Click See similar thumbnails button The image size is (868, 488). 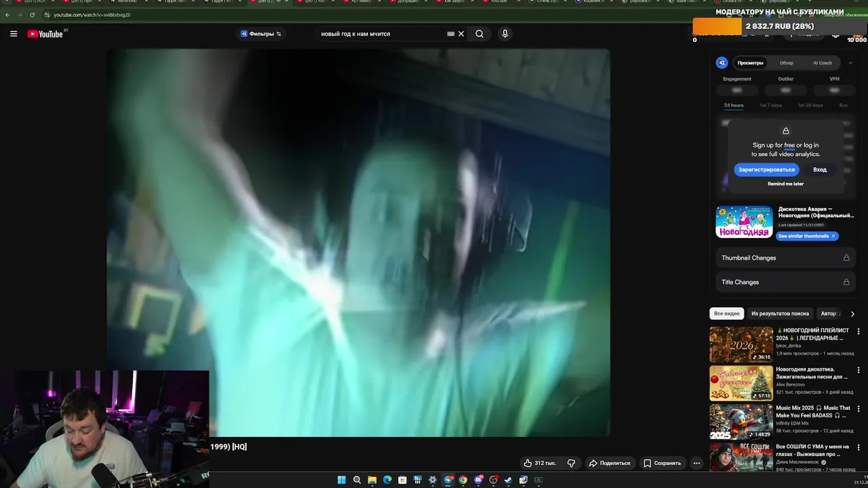(x=807, y=236)
